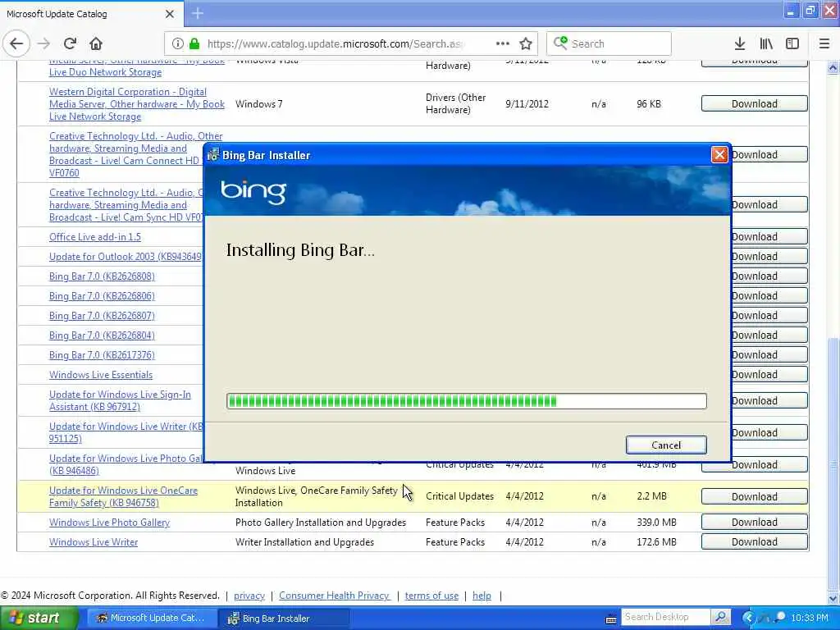This screenshot has width=840, height=630.
Task: Go to the home page icon
Action: coord(96,44)
